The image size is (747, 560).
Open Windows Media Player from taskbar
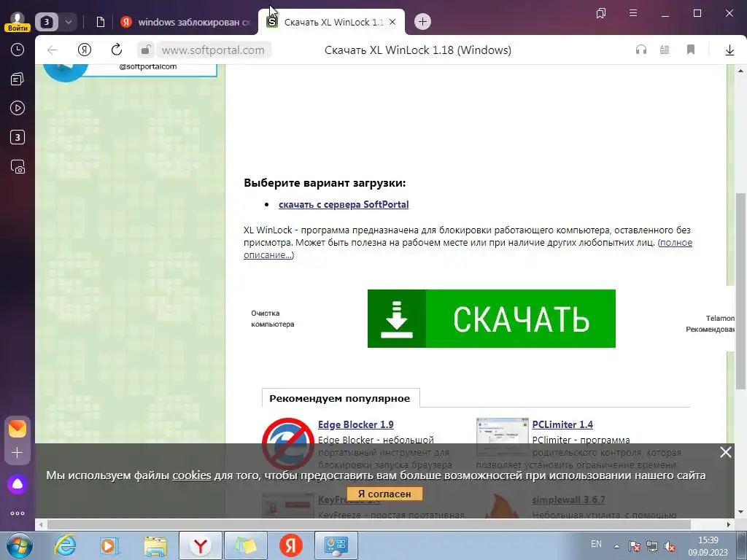pyautogui.click(x=109, y=545)
